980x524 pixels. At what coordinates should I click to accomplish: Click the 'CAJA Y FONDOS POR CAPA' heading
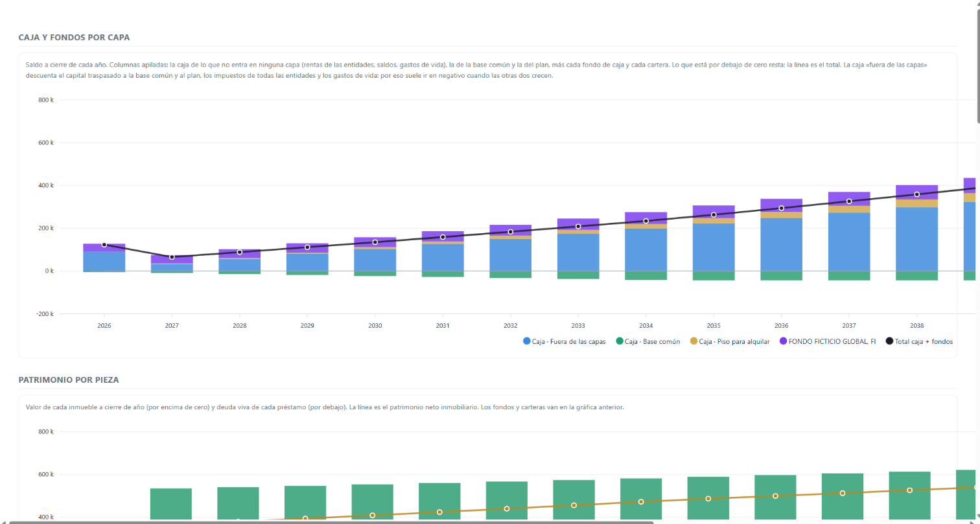coord(74,38)
